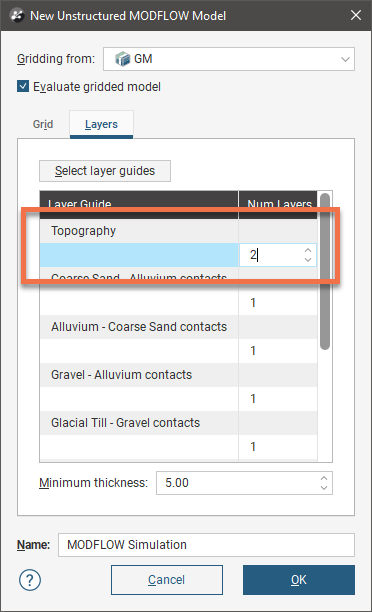Decrease Topography layer count with down arrow
This screenshot has width=372, height=612.
[308, 260]
